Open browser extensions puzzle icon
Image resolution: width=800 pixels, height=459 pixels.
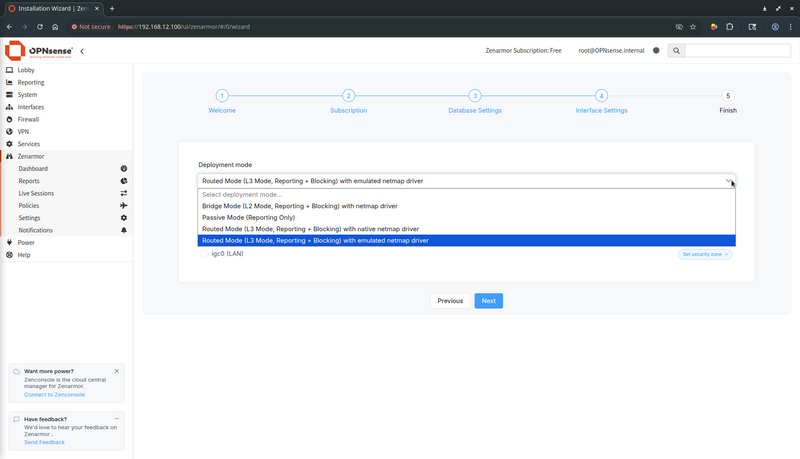click(730, 27)
